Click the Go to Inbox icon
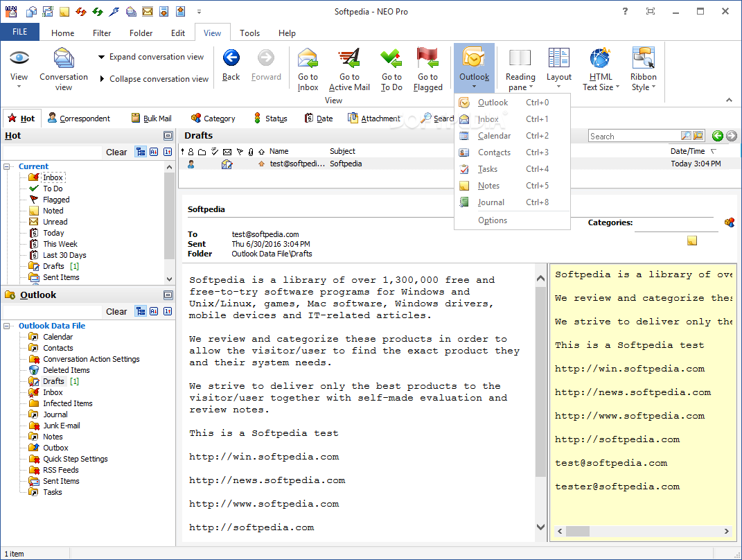 click(308, 69)
